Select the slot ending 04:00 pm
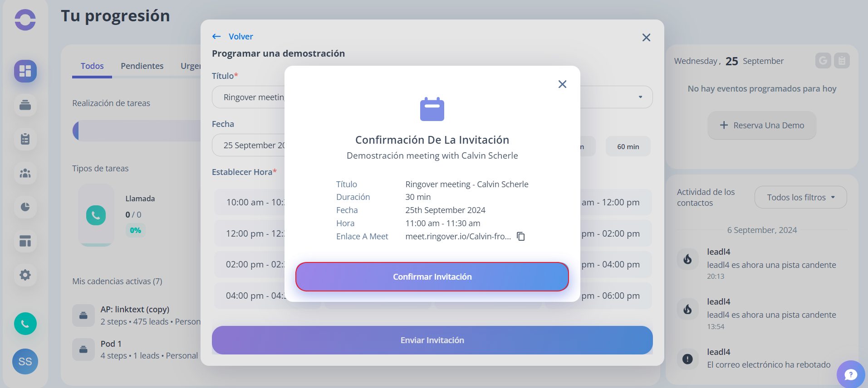The width and height of the screenshot is (868, 388). [616, 264]
